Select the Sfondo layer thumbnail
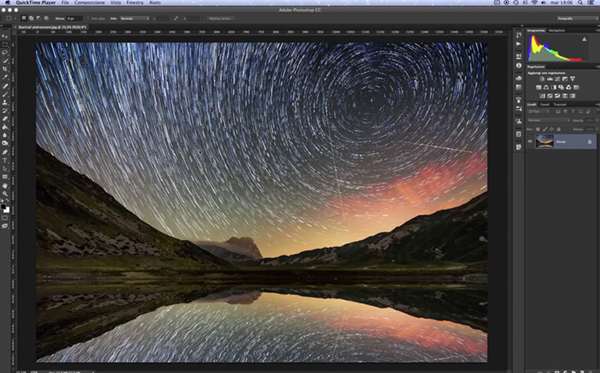The height and width of the screenshot is (373, 600). [x=544, y=142]
